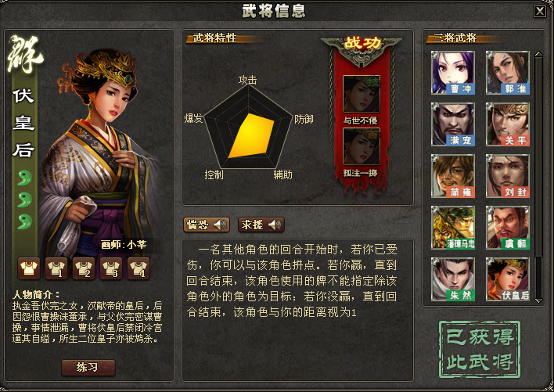The height and width of the screenshot is (392, 554).
Task: Select general 郭淮 portrait
Action: [x=508, y=73]
